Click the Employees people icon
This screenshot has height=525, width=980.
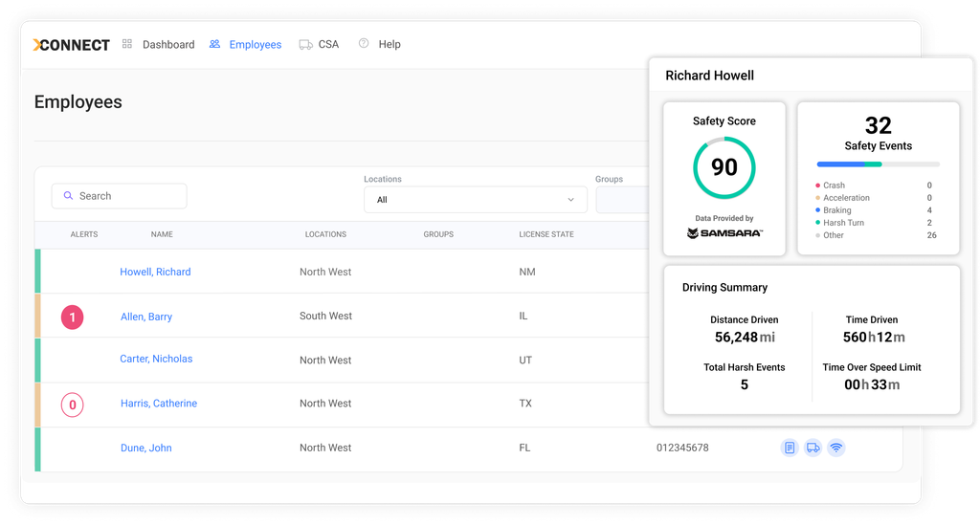[x=214, y=44]
